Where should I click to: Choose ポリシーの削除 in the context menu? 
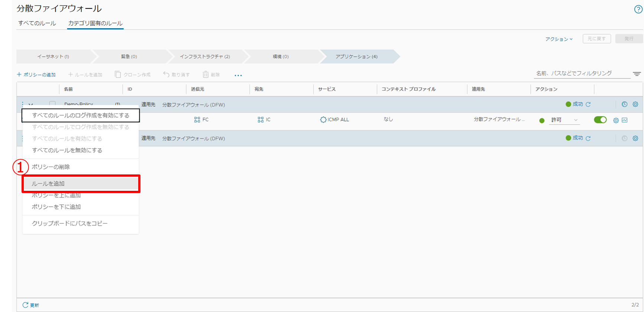point(51,167)
